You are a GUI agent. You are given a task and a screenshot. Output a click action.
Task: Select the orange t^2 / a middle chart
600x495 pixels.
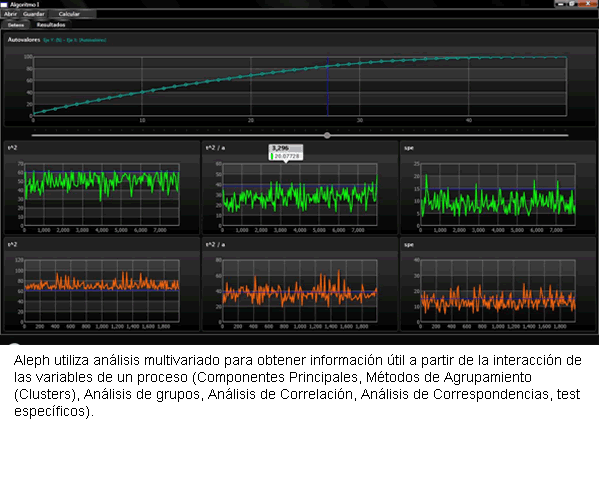pyautogui.click(x=298, y=290)
